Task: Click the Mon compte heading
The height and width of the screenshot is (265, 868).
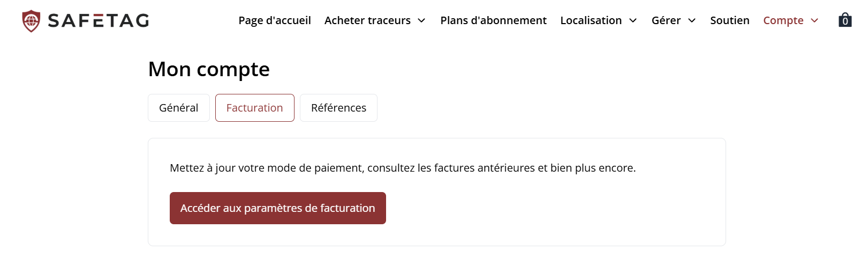Action: [209, 69]
